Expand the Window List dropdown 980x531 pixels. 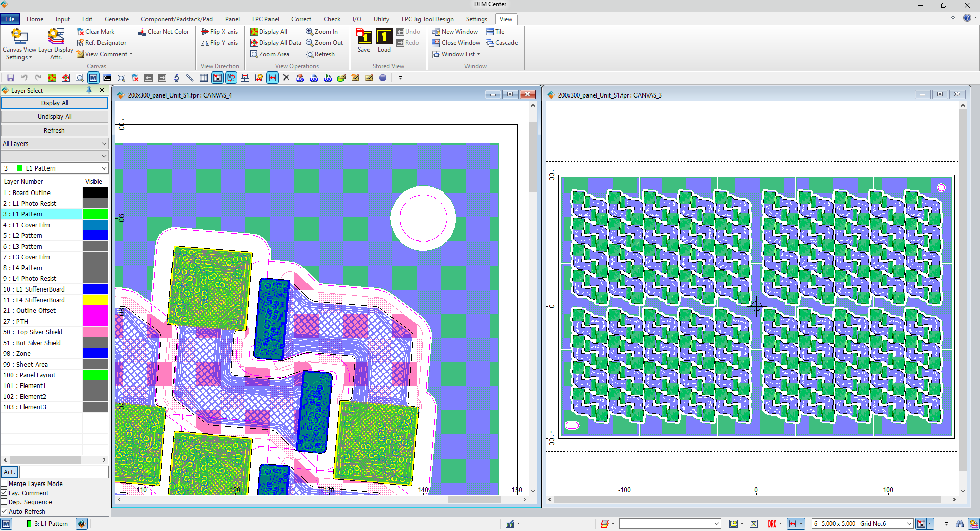tap(478, 54)
